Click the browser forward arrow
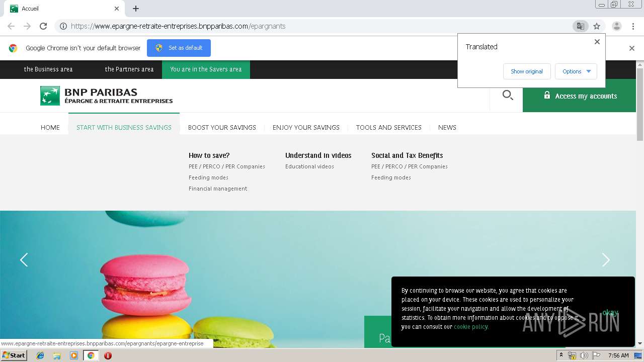This screenshot has width=644, height=362. click(27, 26)
